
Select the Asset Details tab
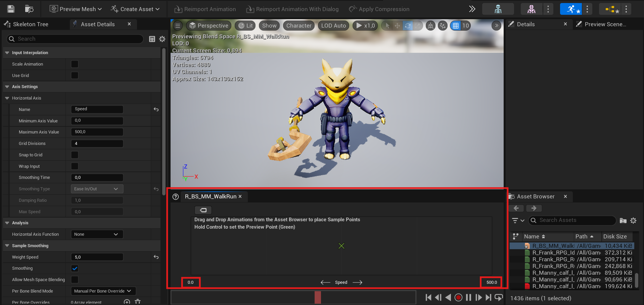click(98, 24)
